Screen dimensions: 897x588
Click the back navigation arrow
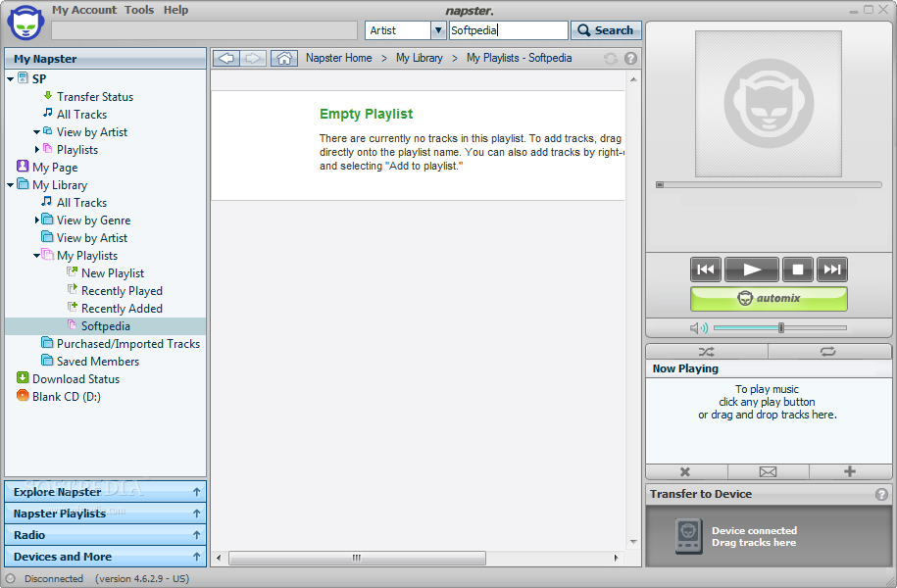[x=226, y=59]
